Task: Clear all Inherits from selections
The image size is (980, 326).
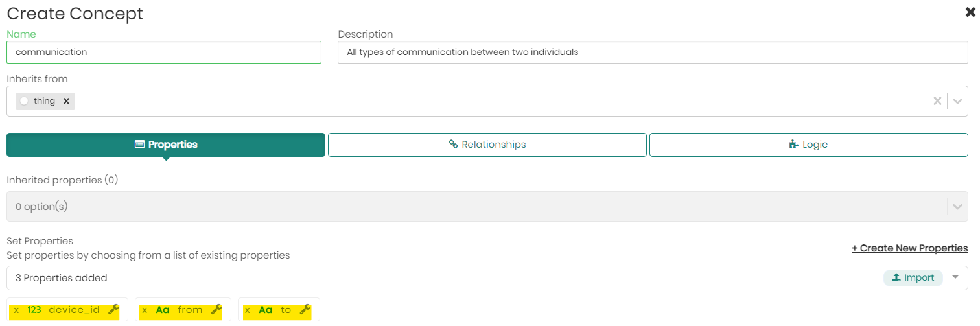Action: [937, 101]
